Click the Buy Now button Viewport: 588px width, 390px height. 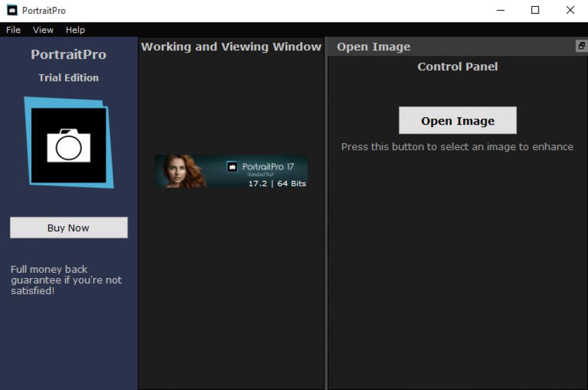69,227
